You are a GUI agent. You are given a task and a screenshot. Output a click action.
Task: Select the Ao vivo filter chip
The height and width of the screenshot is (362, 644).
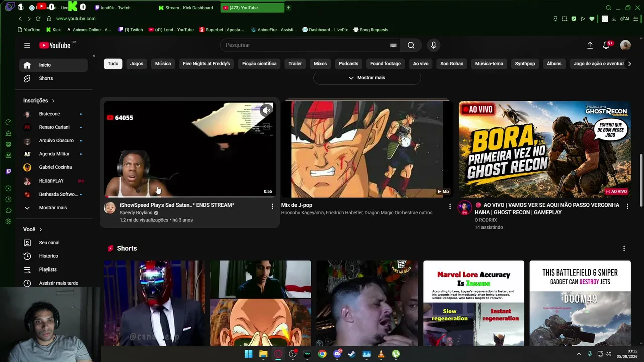tap(421, 64)
